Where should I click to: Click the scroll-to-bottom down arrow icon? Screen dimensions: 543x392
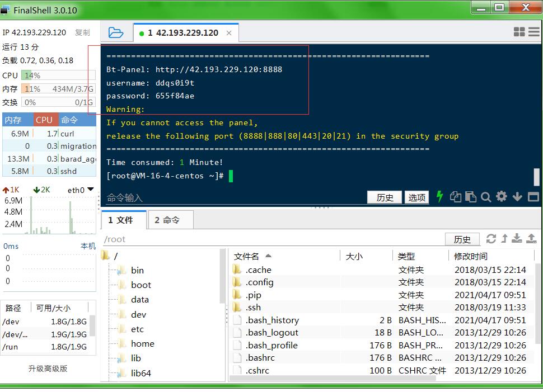click(517, 197)
